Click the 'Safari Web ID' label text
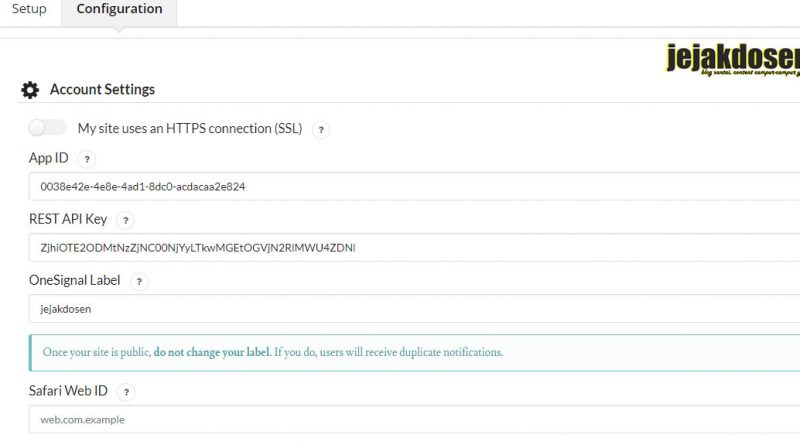Screen dimensions: 800x445 (x=68, y=391)
